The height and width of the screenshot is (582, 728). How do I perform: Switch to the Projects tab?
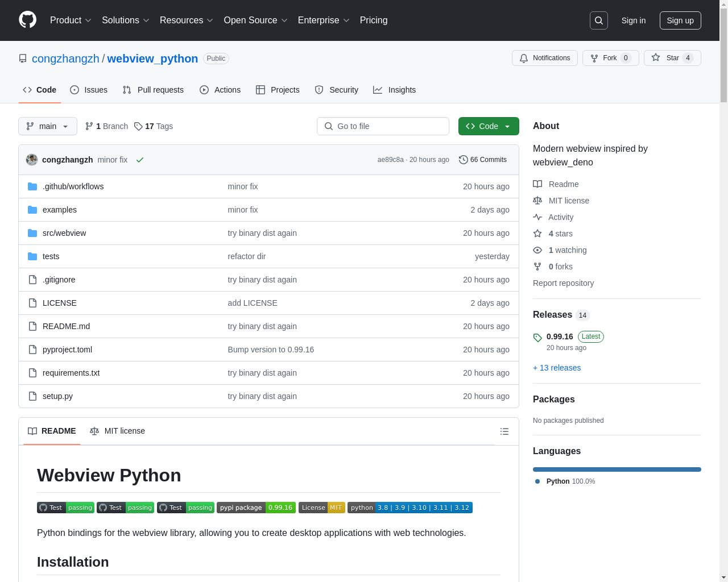278,90
